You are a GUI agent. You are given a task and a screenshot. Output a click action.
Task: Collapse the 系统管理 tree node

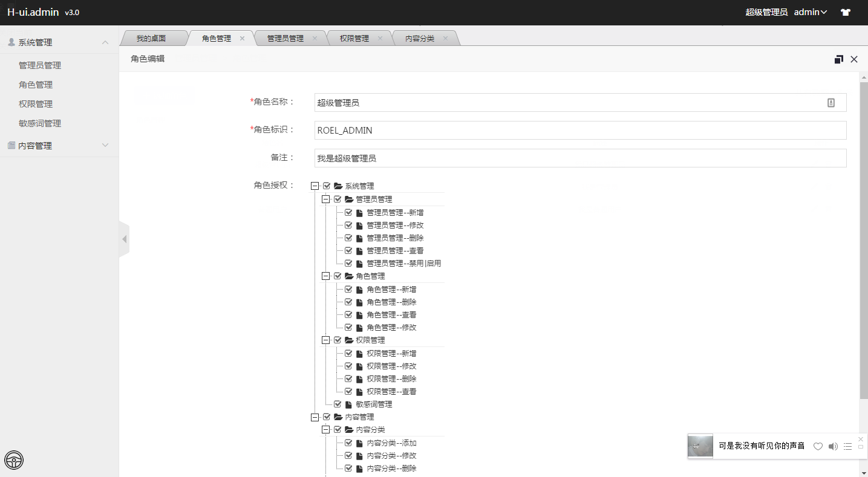[x=315, y=186]
